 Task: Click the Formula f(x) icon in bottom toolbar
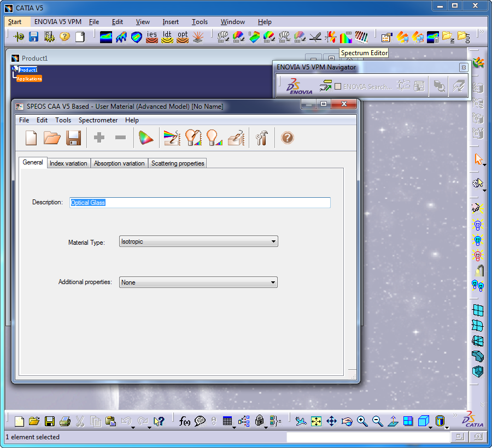(185, 421)
